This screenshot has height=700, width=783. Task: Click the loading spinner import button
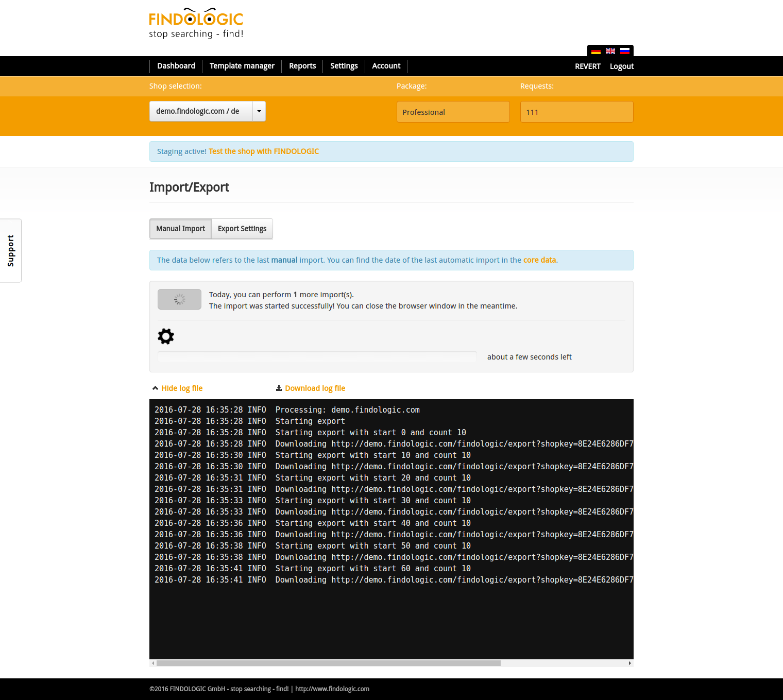[179, 299]
